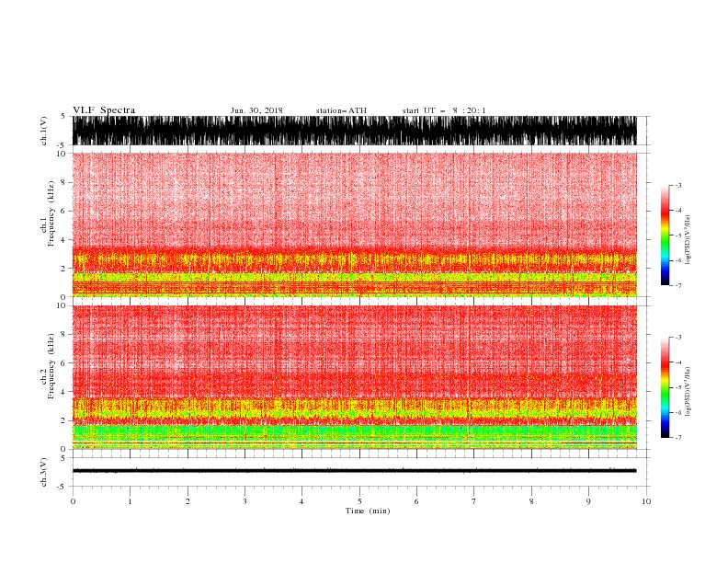Image resolution: width=728 pixels, height=563 pixels.
Task: Click the "VLF Spectra" plot title
Action: click(x=104, y=110)
